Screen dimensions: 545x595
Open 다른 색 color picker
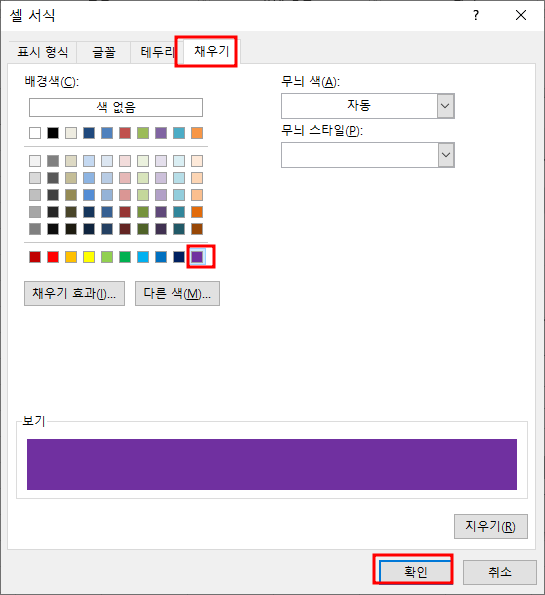tap(177, 293)
